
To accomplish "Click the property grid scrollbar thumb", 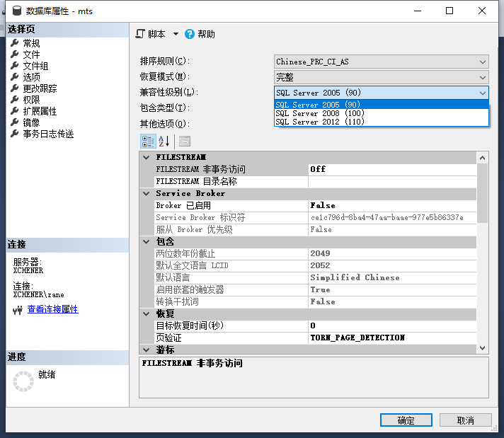I will point(482,192).
